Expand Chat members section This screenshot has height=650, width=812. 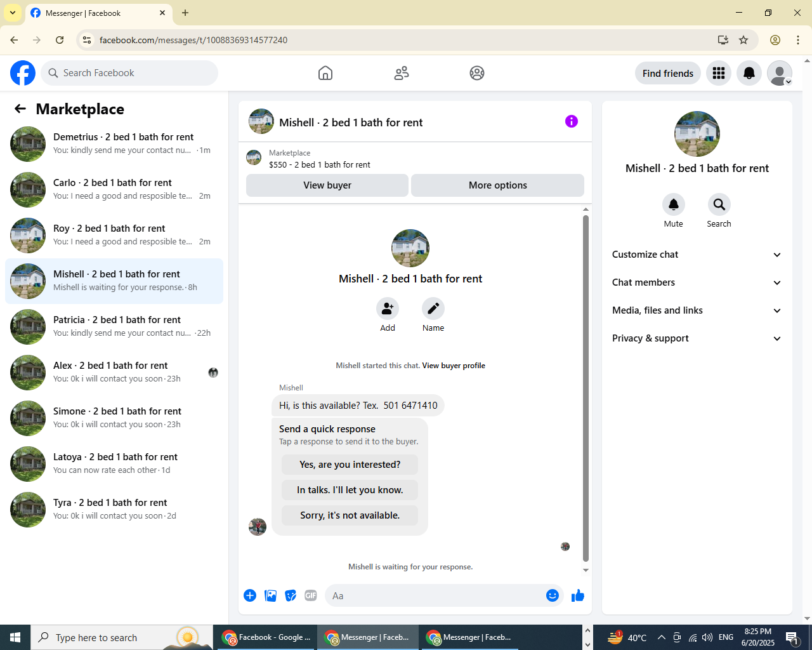click(x=697, y=282)
